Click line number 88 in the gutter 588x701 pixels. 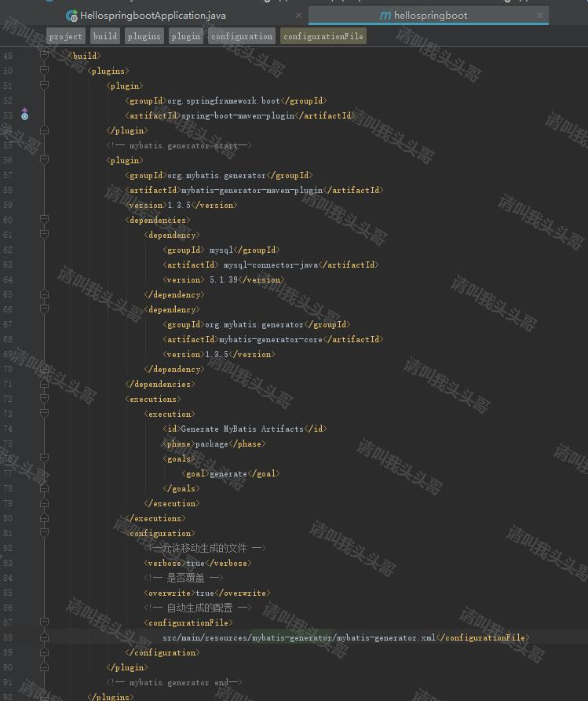tap(8, 638)
